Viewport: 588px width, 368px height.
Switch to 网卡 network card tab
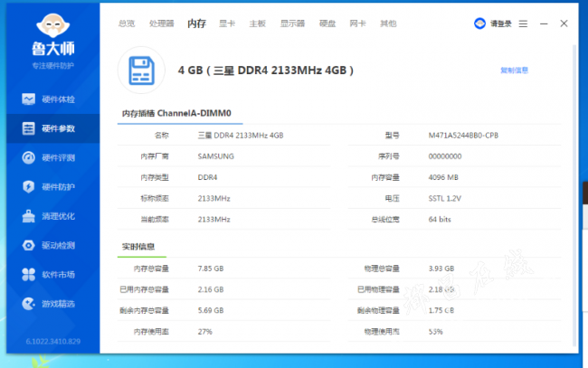click(x=357, y=24)
